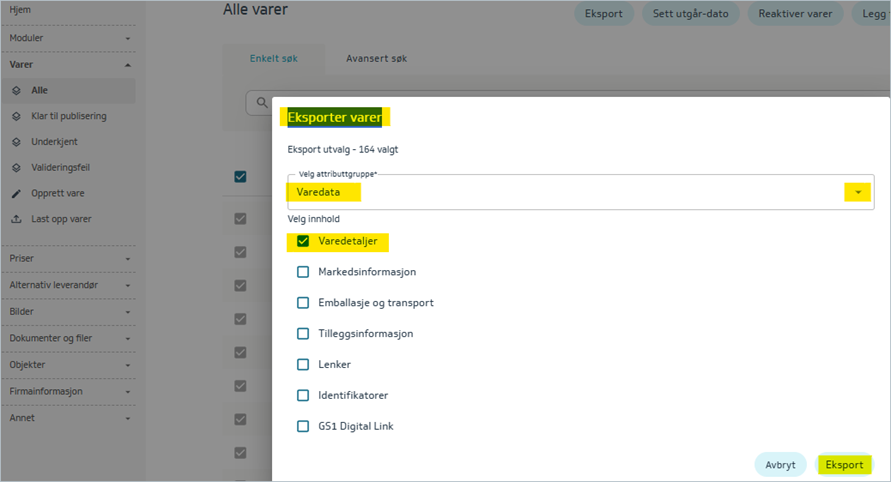Collapse the Varer sidebar section
The image size is (891, 482).
(128, 65)
